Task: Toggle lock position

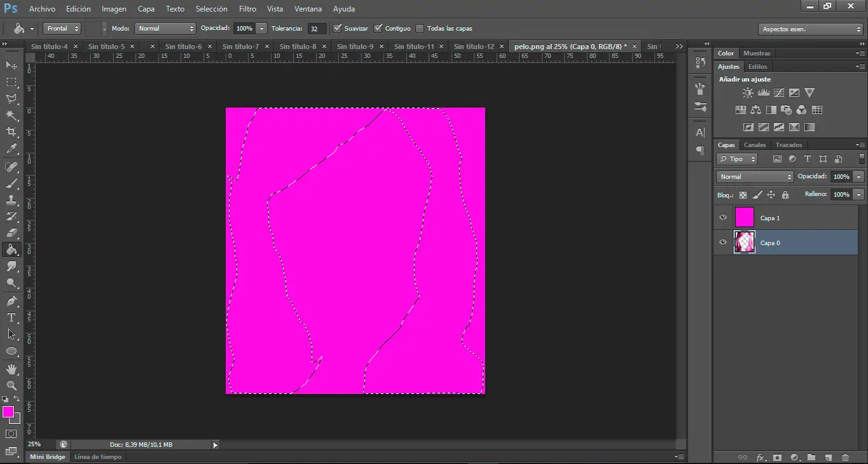Action: pos(771,195)
